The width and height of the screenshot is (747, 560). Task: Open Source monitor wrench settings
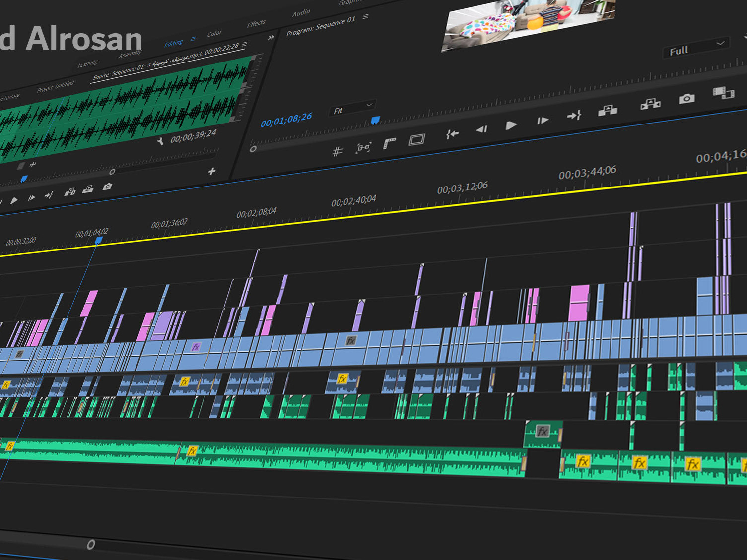pos(160,142)
